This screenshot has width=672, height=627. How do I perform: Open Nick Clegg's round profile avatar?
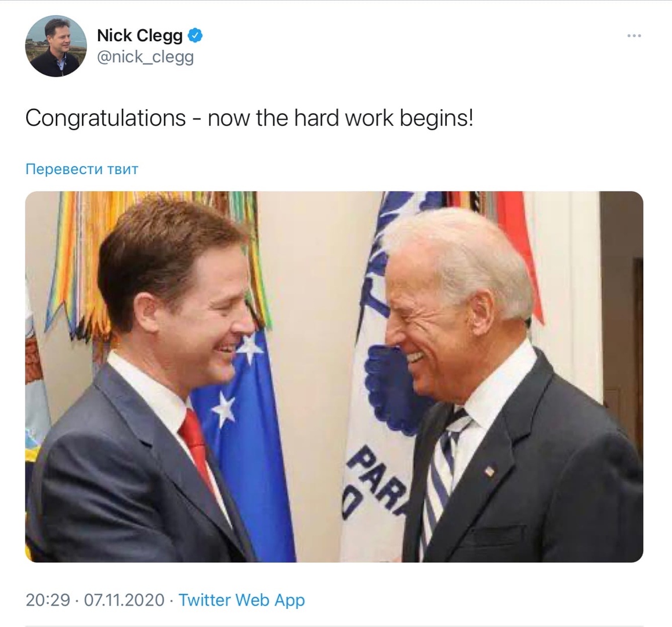pos(56,46)
